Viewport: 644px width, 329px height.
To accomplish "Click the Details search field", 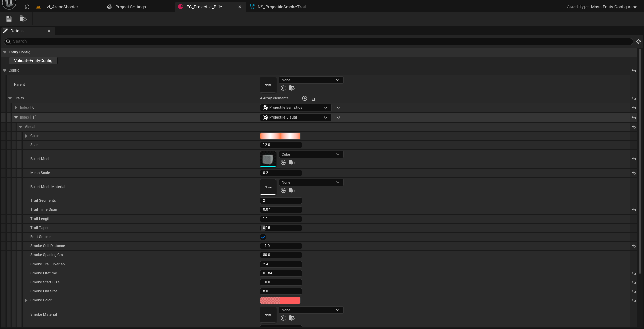I will pos(318,41).
